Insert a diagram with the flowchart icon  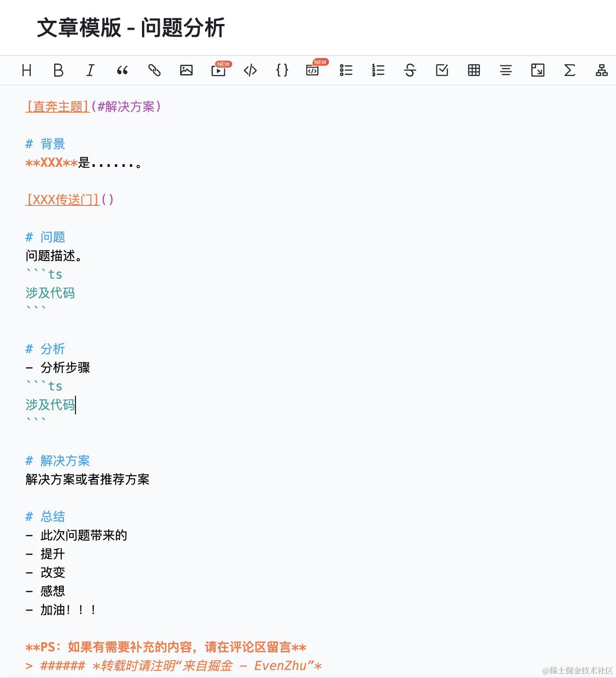click(602, 70)
